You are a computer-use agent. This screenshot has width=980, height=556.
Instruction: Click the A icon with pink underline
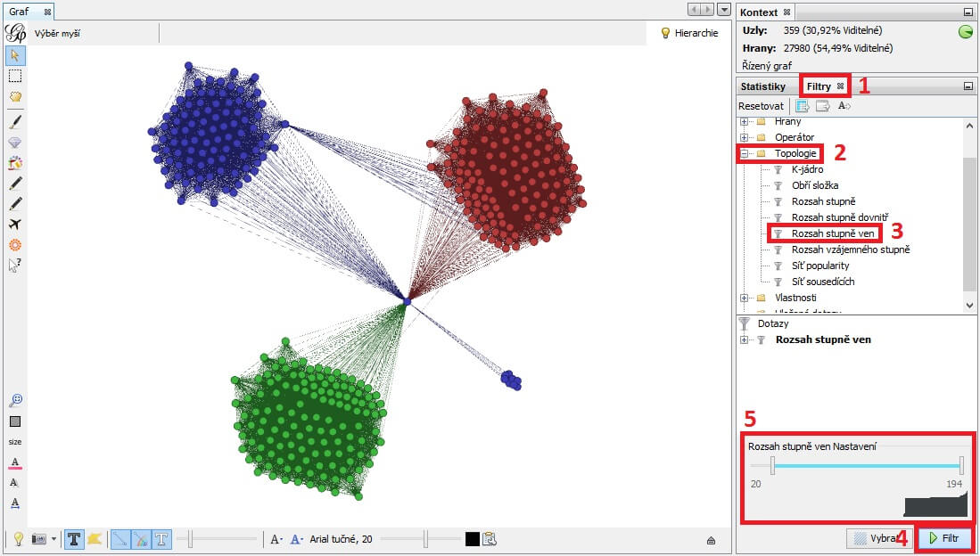pyautogui.click(x=15, y=463)
